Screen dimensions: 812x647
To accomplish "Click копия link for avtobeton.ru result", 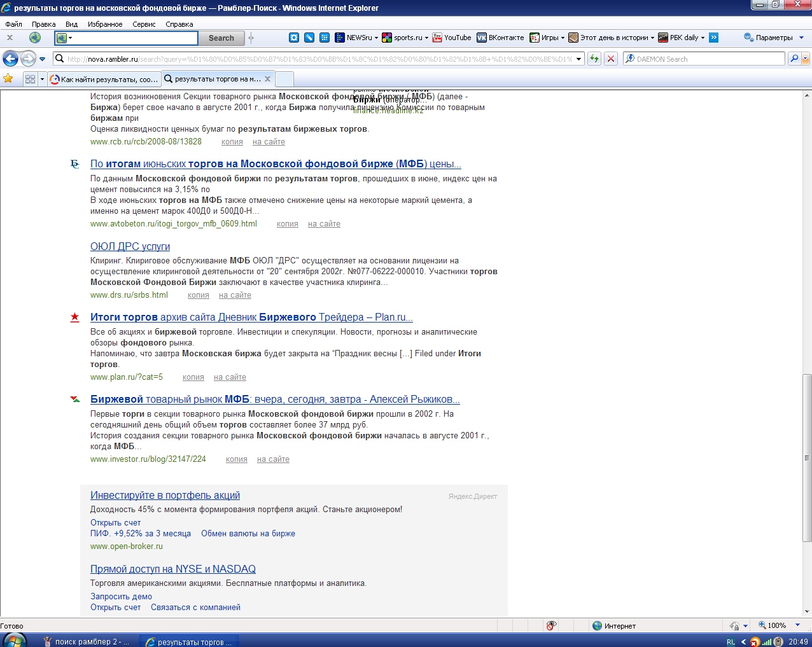I will pyautogui.click(x=288, y=224).
